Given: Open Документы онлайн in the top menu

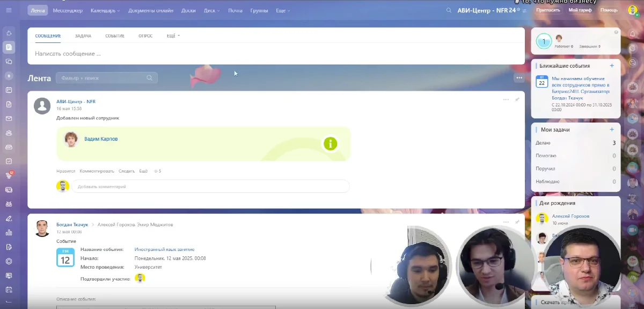Looking at the screenshot, I should click(x=151, y=10).
